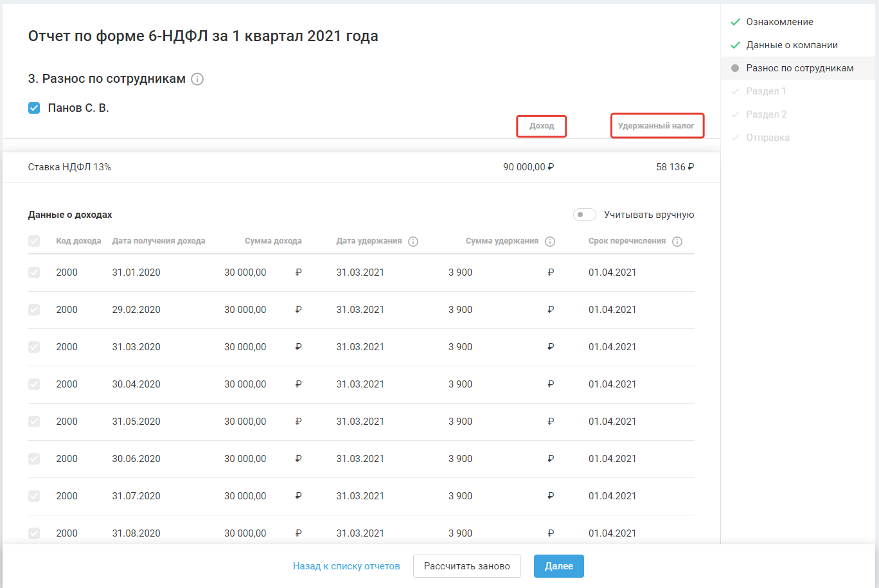Click the total income value '90 000,00 ₽'
Screen dimensions: 879x588
click(x=528, y=167)
